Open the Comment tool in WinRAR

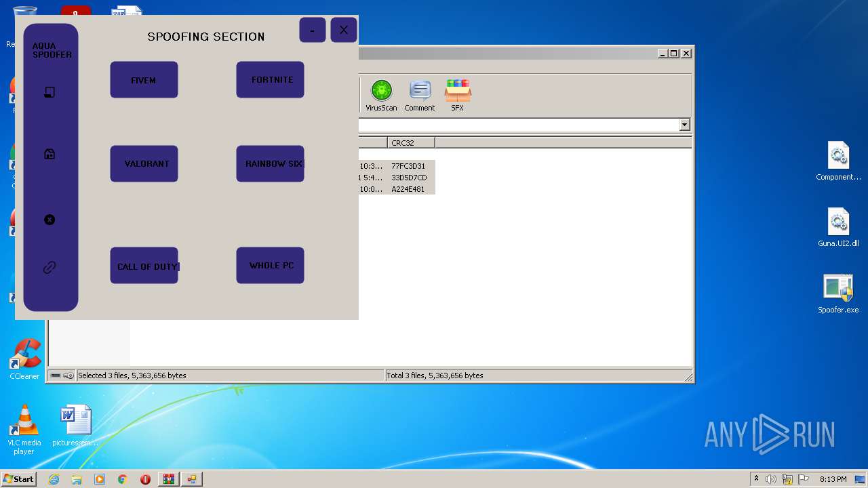point(420,96)
